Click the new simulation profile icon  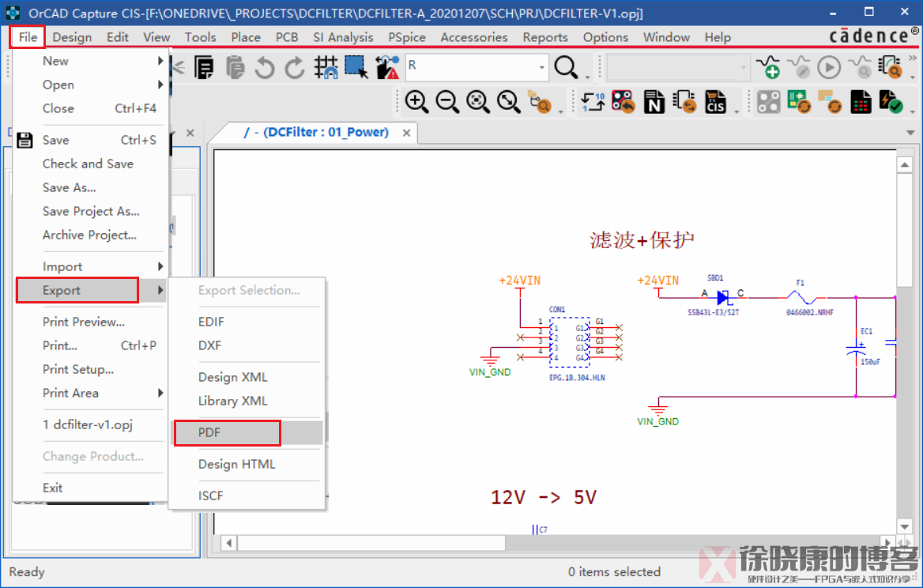coord(768,68)
